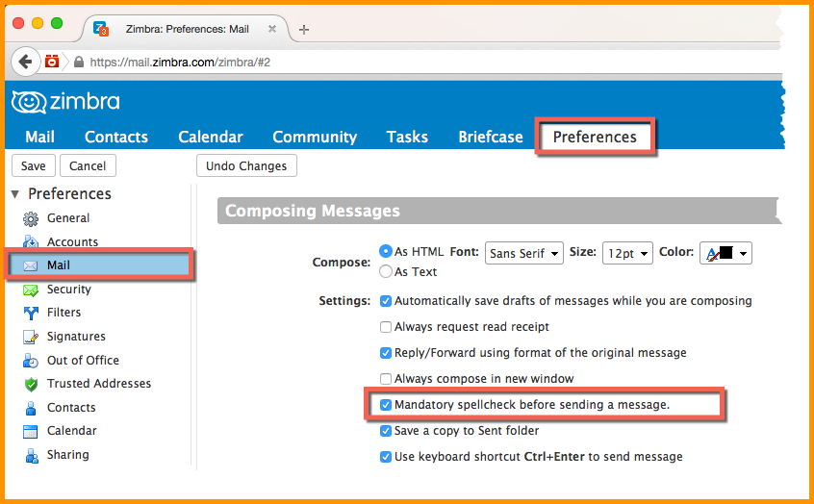This screenshot has height=504, width=814.
Task: Click the Zimbra favicon on browser tab
Action: [x=100, y=29]
